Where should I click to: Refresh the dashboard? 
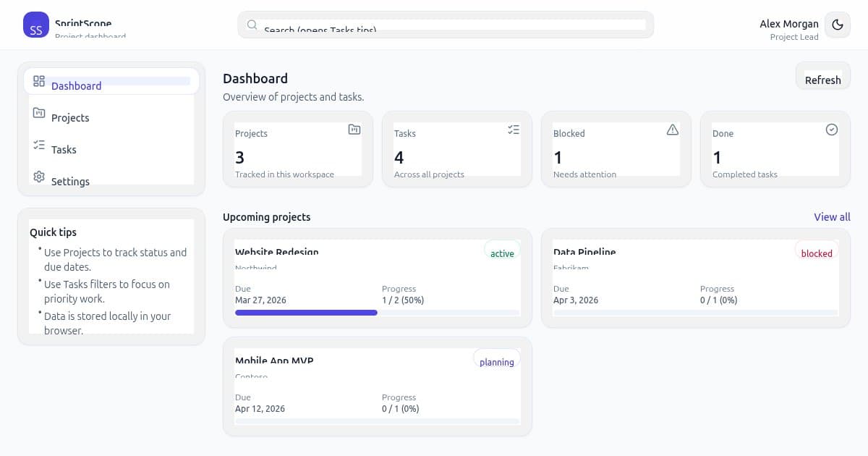click(x=823, y=76)
